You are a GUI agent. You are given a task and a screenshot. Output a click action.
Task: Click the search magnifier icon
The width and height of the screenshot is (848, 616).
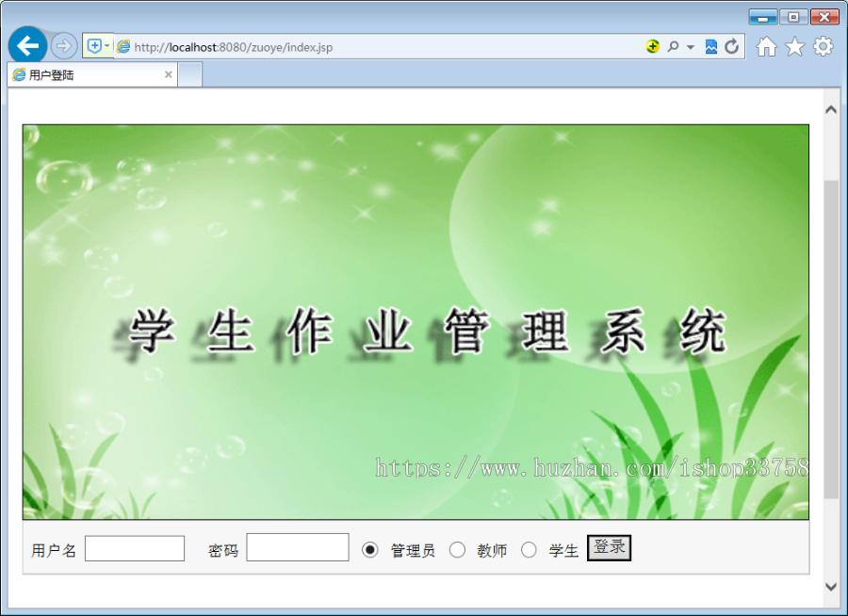[674, 46]
